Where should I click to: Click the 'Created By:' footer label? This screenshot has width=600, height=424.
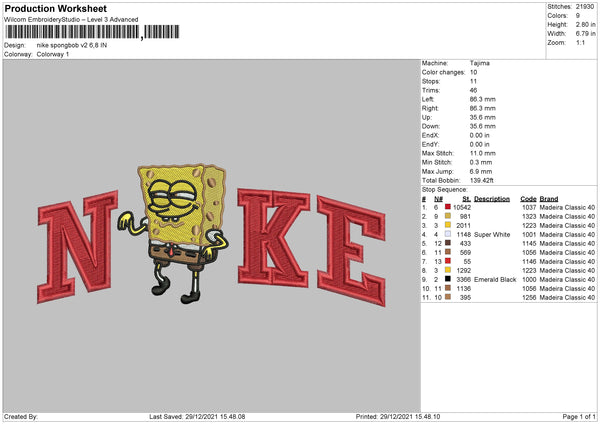21,416
